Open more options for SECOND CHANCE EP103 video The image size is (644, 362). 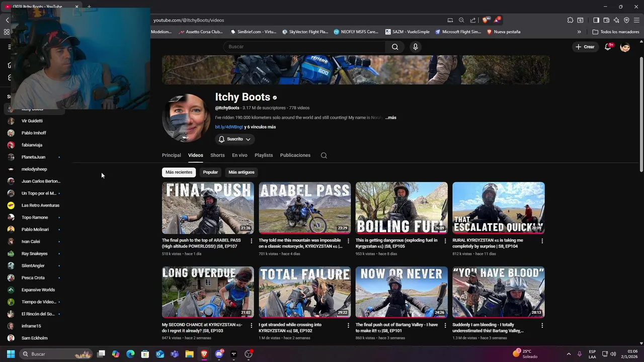[252, 325]
